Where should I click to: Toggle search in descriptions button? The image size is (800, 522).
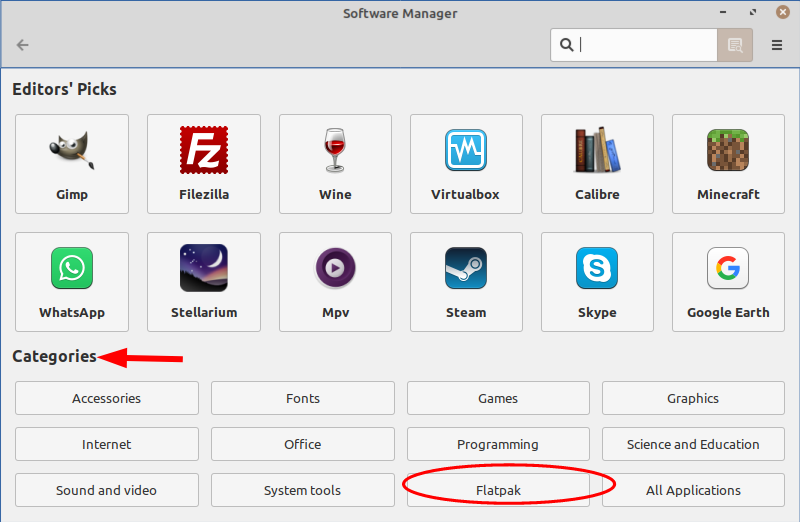pyautogui.click(x=735, y=45)
